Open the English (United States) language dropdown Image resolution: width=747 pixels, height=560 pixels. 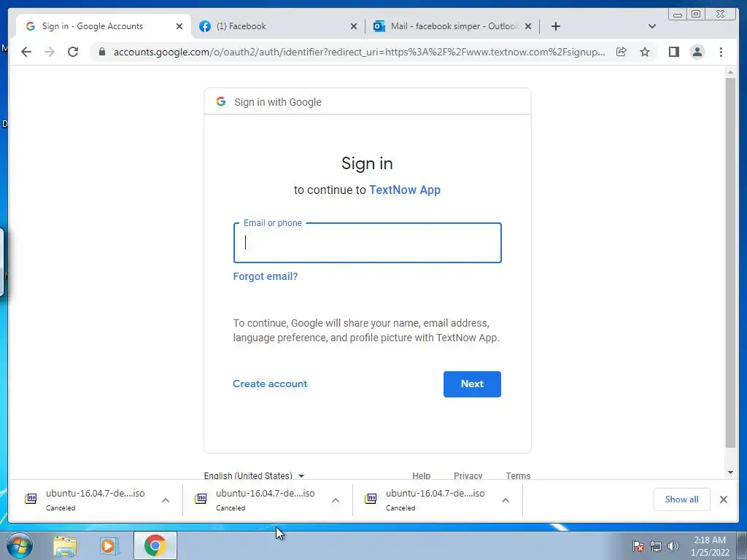254,475
